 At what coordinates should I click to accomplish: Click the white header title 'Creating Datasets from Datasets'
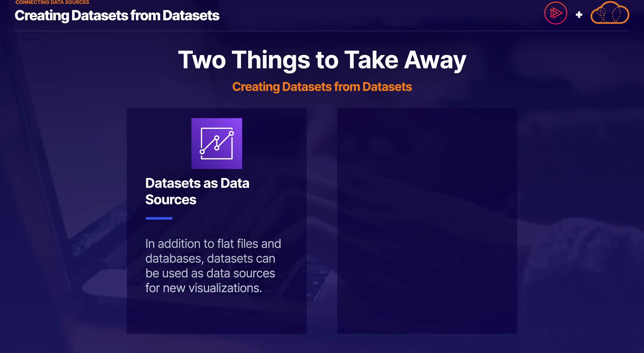(x=117, y=15)
